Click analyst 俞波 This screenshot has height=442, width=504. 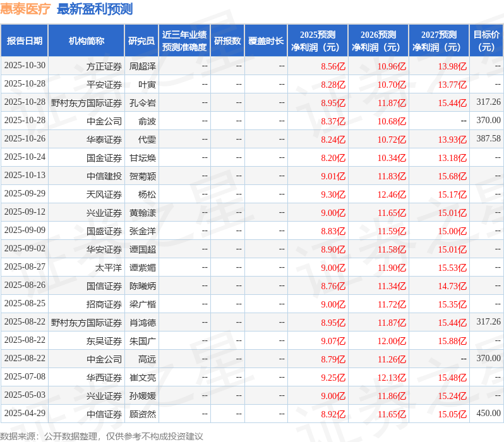[147, 121]
